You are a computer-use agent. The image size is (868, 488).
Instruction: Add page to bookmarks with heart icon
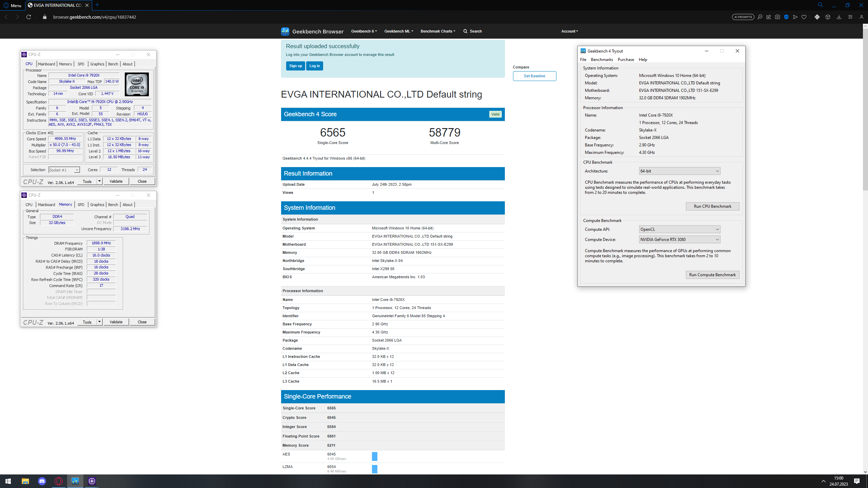[804, 17]
